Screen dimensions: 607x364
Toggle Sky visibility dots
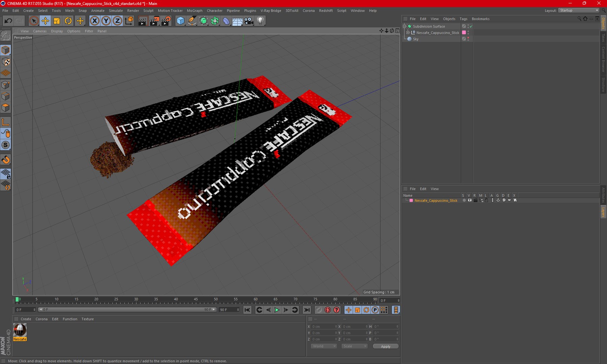(x=468, y=39)
